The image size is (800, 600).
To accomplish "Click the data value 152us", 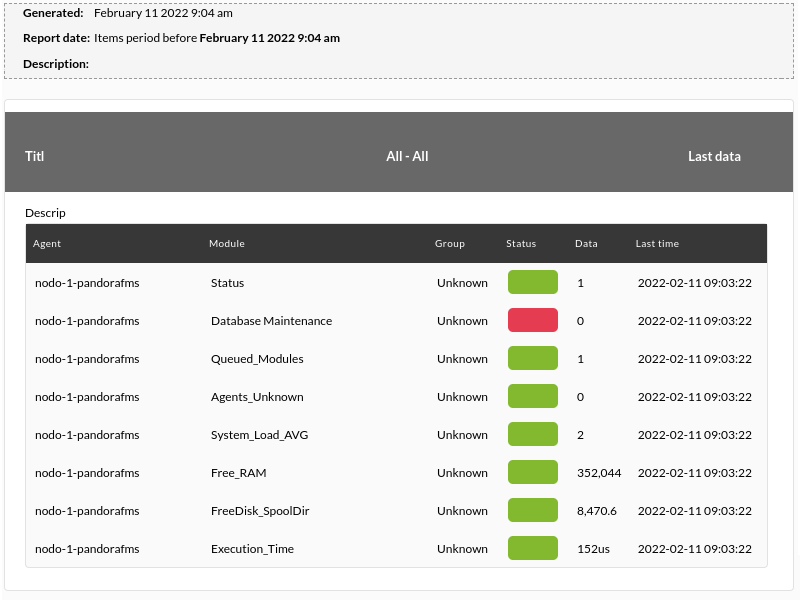I will [x=593, y=549].
